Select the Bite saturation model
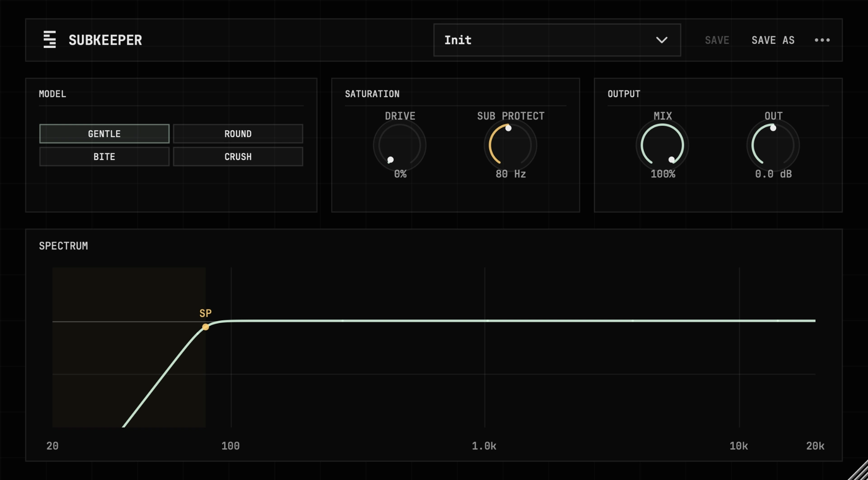This screenshot has width=868, height=480. coord(104,157)
